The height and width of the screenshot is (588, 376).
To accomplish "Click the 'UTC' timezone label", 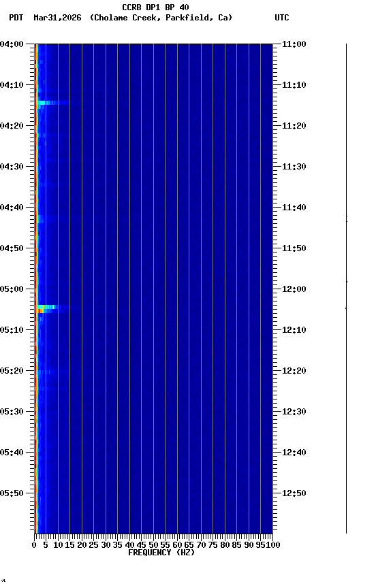I will [x=282, y=18].
